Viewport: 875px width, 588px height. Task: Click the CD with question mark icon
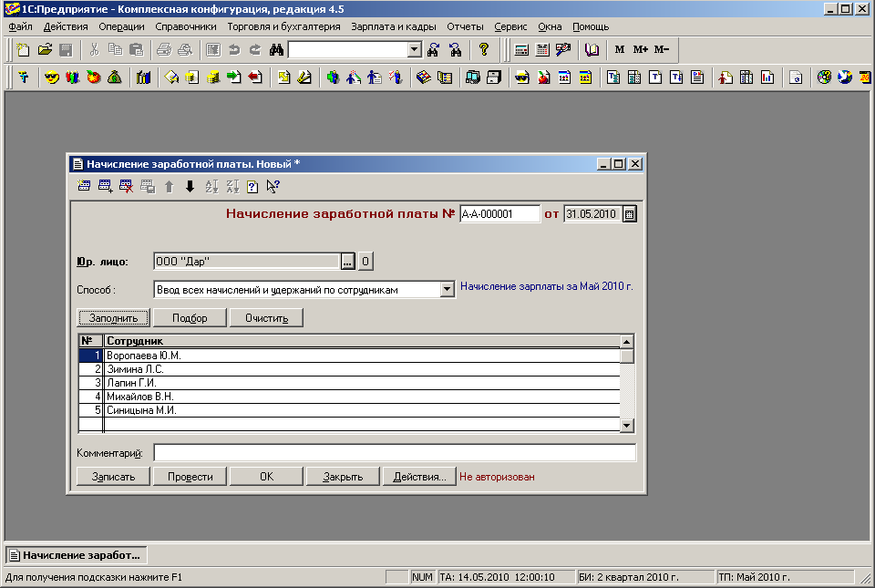click(824, 77)
